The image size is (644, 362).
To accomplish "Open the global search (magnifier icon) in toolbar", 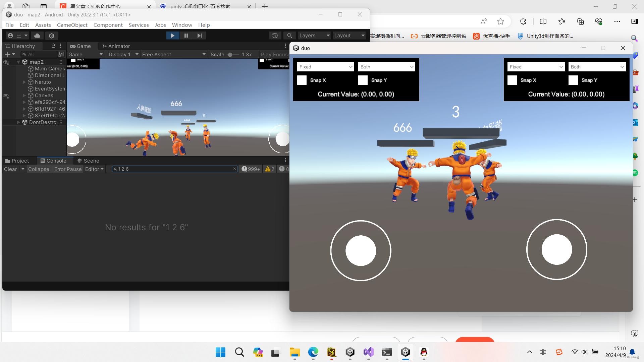I will coord(289,36).
